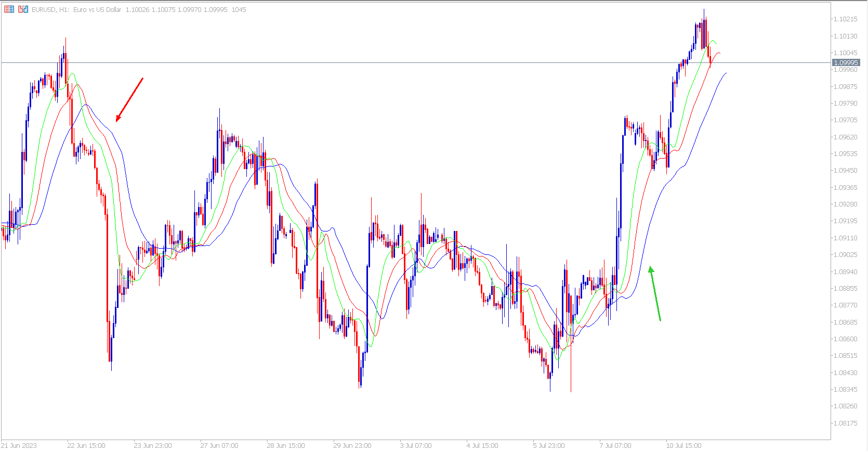
Task: Click the open price value 1.10026
Action: 137,10
